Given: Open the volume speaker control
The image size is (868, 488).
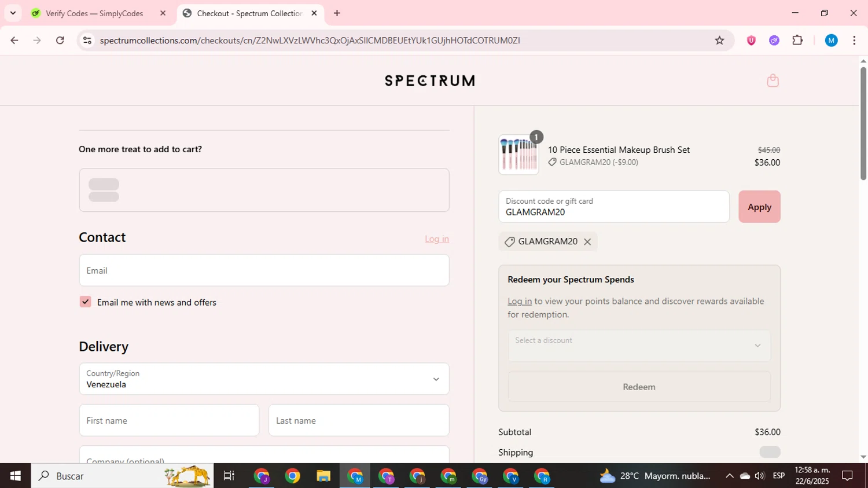Looking at the screenshot, I should [760, 476].
